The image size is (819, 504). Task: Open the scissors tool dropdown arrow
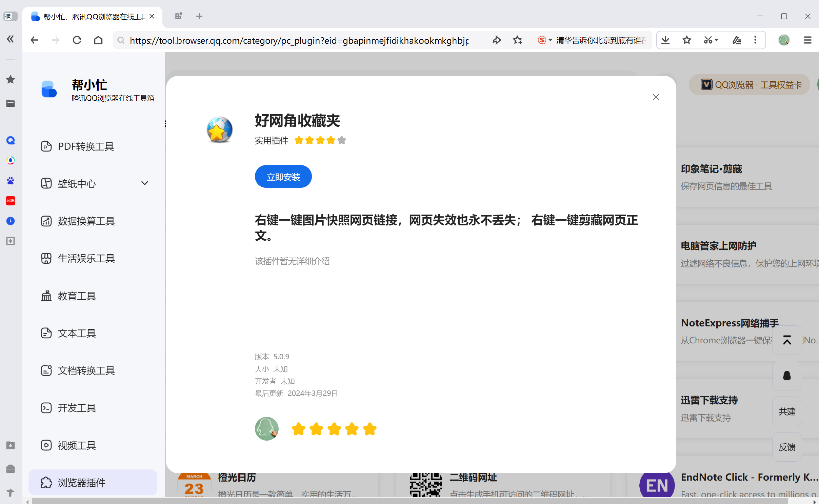pos(717,40)
